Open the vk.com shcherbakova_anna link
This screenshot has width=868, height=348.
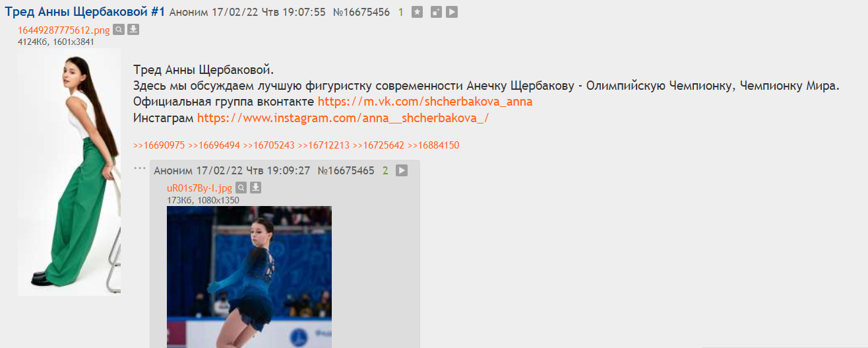pos(425,102)
